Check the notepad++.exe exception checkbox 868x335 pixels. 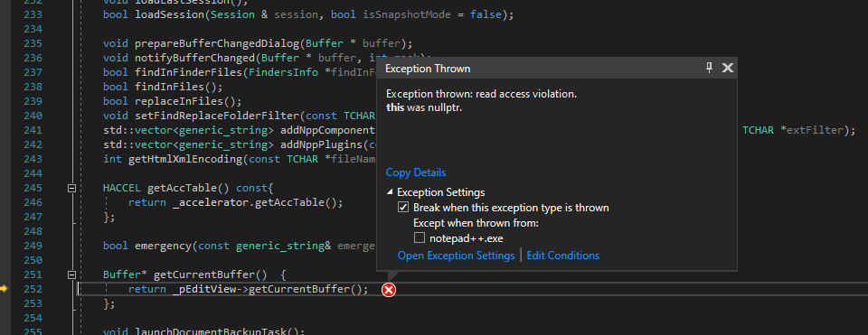419,238
